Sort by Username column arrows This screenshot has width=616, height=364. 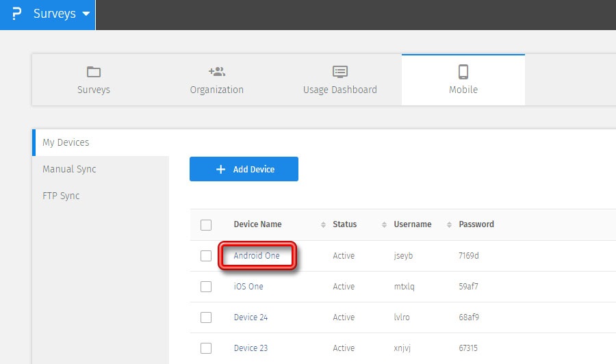pos(449,224)
